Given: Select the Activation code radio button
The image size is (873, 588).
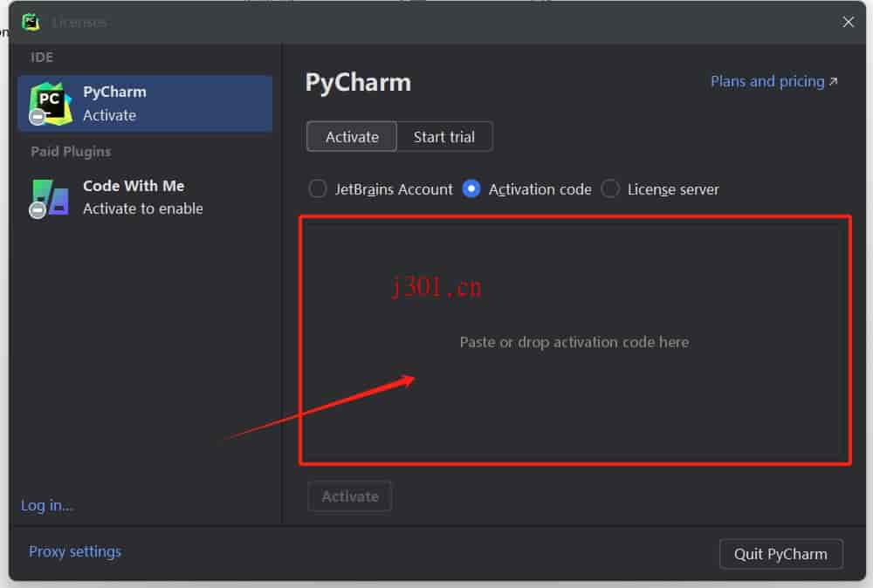Looking at the screenshot, I should (x=471, y=188).
